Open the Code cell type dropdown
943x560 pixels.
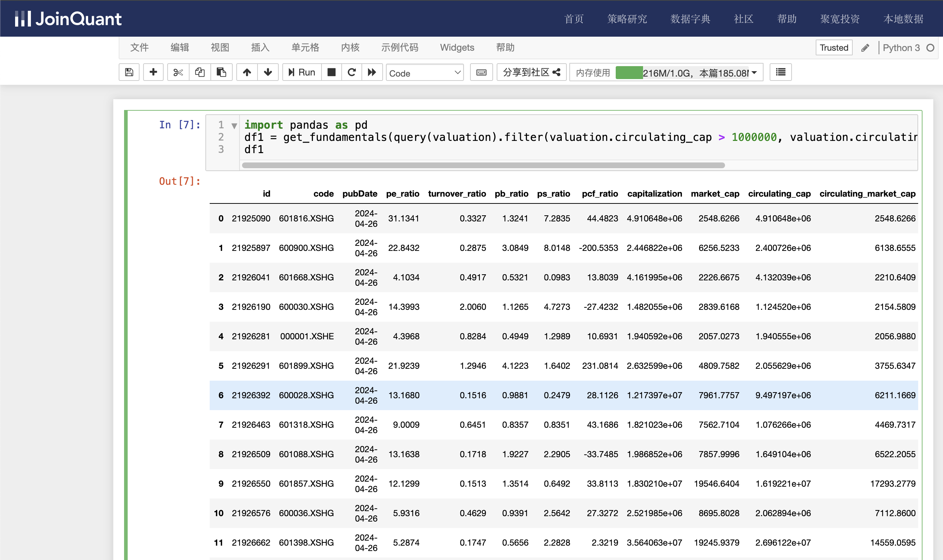pos(424,73)
